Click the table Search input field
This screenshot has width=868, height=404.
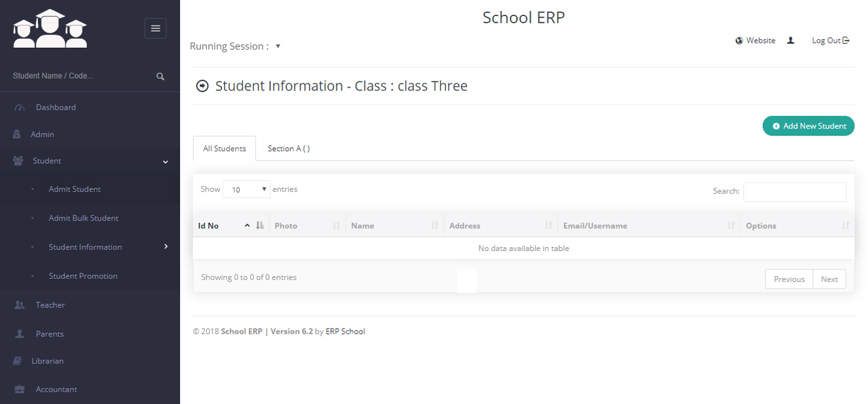(x=794, y=192)
